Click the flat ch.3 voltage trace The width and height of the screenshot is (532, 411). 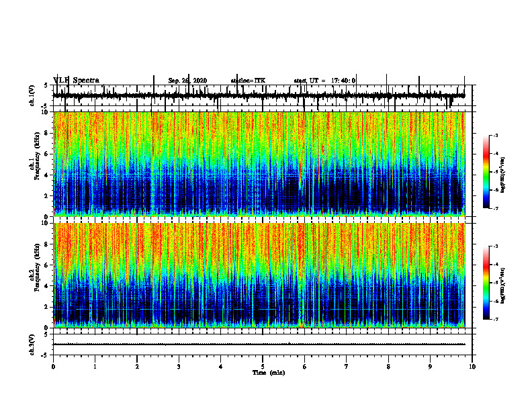click(x=259, y=345)
